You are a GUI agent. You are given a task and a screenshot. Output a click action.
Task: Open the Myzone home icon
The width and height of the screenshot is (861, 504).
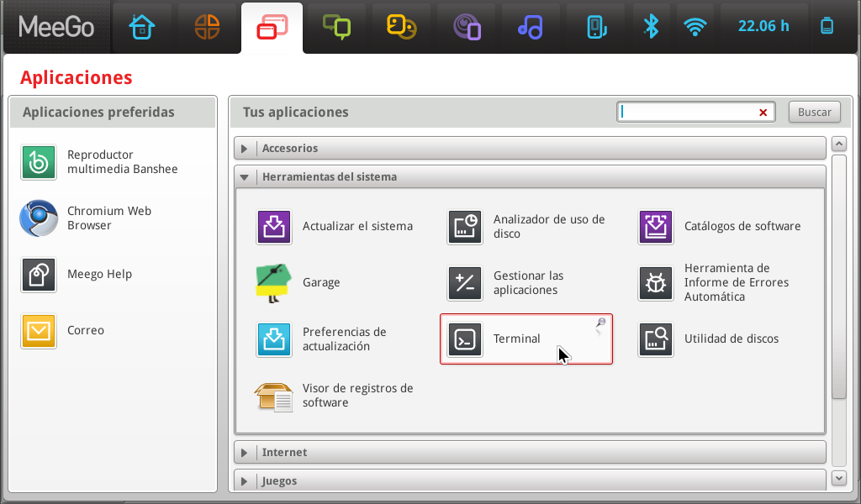141,27
